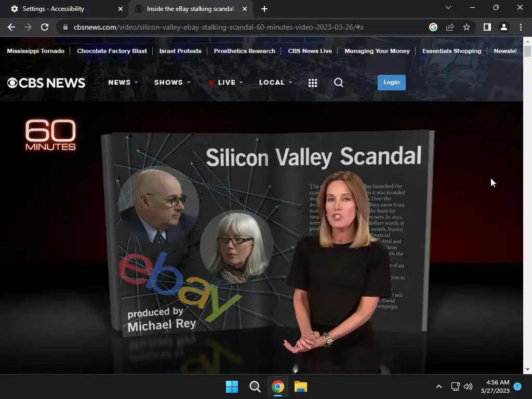
Task: Open the network status tray icon
Action: coord(455,387)
